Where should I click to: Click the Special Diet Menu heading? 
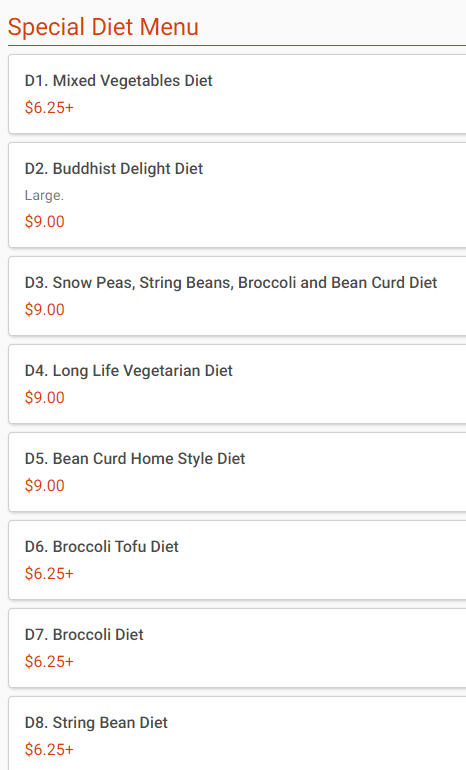pyautogui.click(x=103, y=27)
